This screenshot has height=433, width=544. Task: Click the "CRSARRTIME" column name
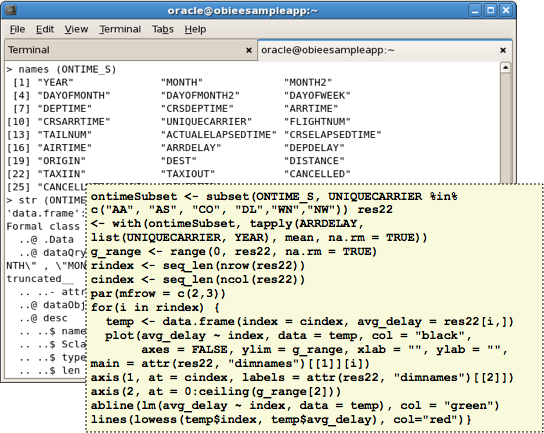click(74, 122)
